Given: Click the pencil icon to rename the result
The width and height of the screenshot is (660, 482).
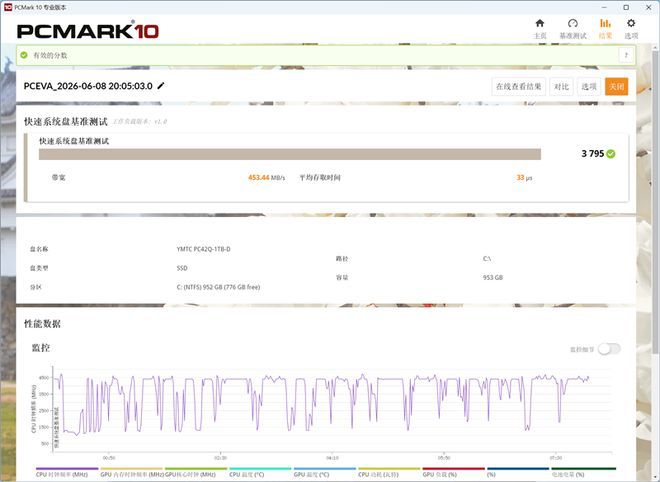Looking at the screenshot, I should tap(161, 86).
